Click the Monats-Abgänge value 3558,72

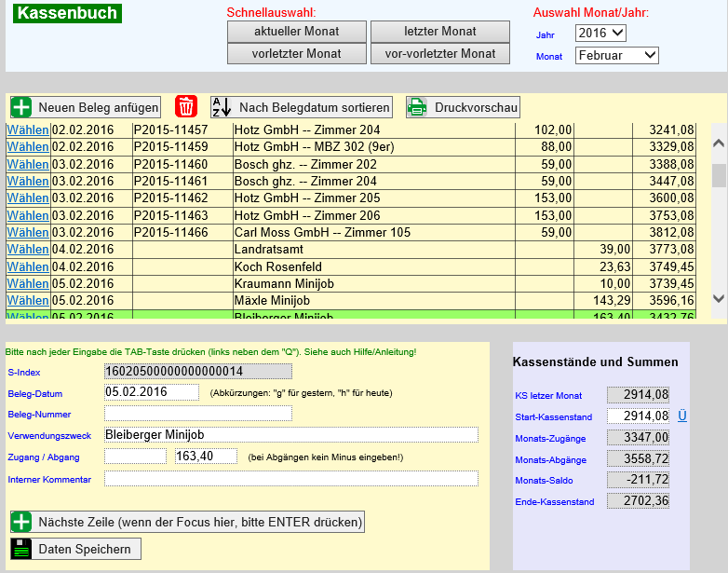638,458
